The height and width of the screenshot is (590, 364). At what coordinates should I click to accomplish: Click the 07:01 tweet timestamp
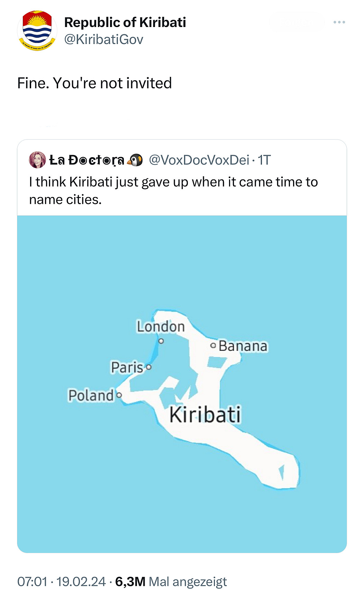[x=32, y=581]
